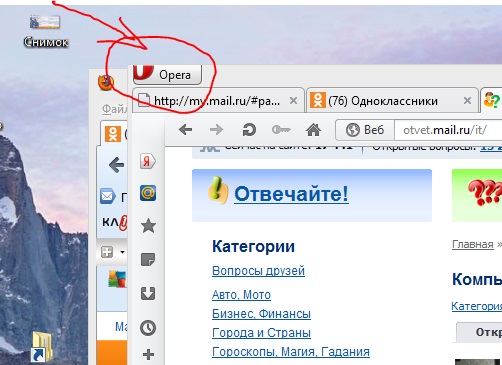Select Одноклассники tab in Firefox window
502x365 pixels.
pos(115,134)
